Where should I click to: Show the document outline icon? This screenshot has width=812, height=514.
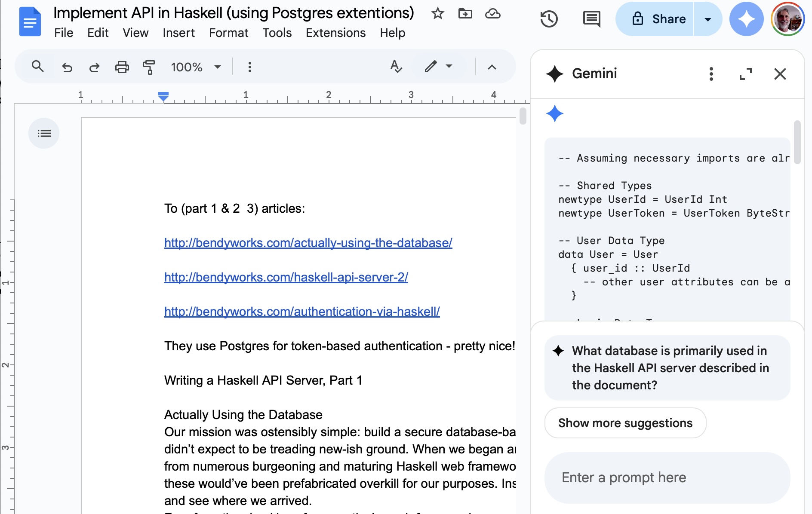(44, 133)
